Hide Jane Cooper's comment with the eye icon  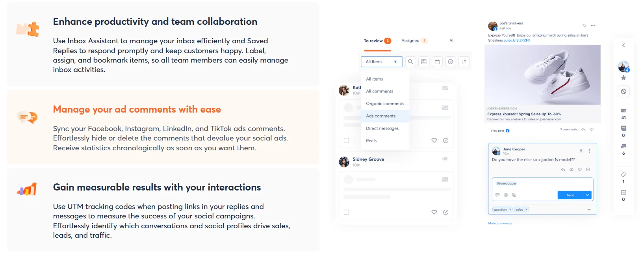click(x=572, y=170)
